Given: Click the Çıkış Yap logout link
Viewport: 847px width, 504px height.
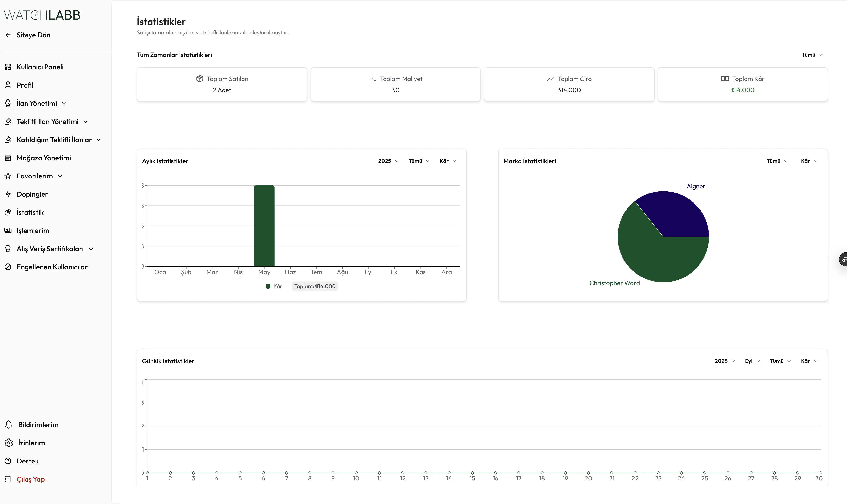Looking at the screenshot, I should [x=31, y=479].
